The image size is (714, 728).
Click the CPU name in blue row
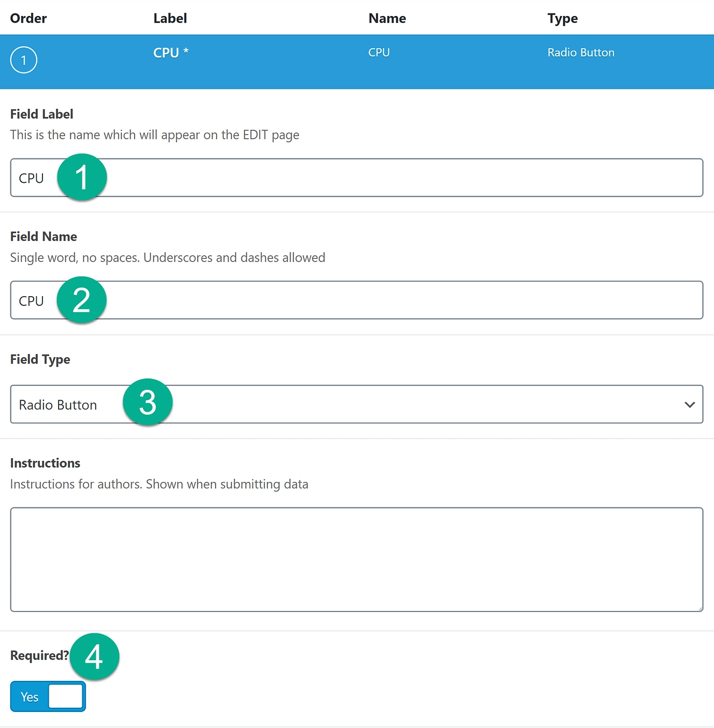pyautogui.click(x=379, y=53)
